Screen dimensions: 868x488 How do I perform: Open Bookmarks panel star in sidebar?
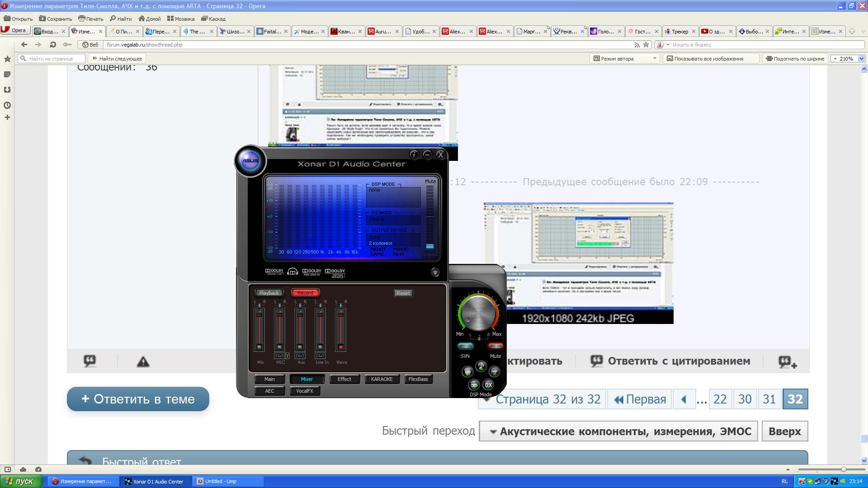pyautogui.click(x=7, y=59)
